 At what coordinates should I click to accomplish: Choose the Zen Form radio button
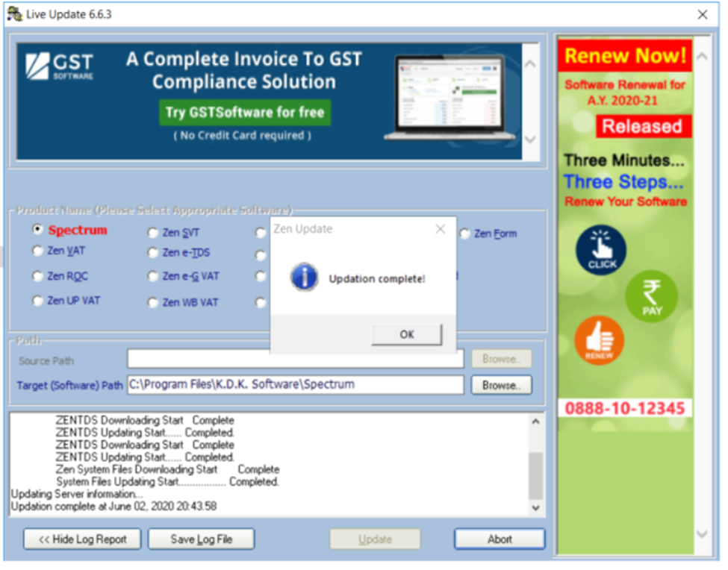pyautogui.click(x=464, y=234)
